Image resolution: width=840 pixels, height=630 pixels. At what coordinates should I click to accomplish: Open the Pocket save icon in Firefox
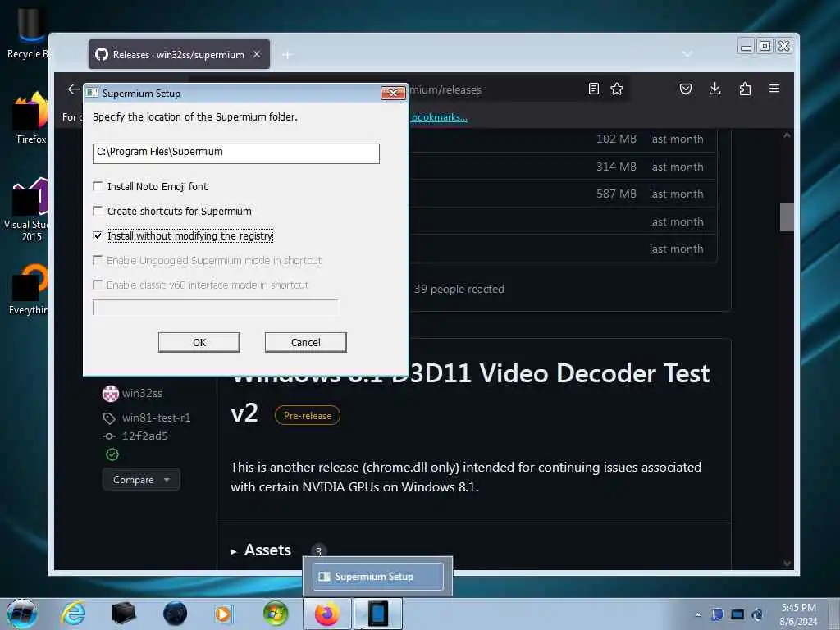pyautogui.click(x=685, y=89)
